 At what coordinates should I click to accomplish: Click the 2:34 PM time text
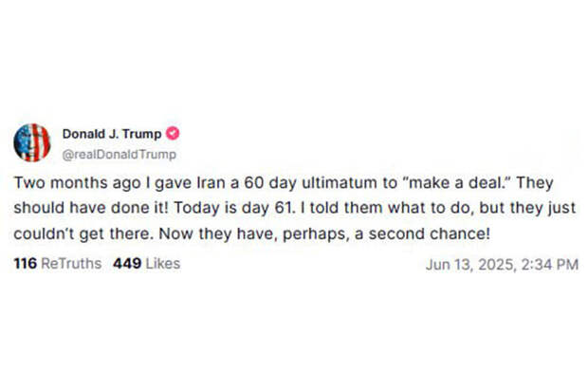pos(550,265)
